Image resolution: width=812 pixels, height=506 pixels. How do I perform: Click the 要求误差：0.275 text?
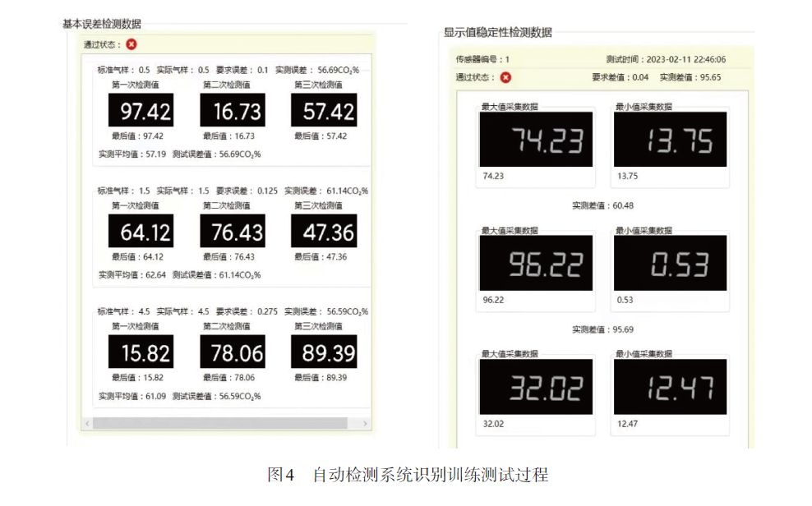[247, 312]
